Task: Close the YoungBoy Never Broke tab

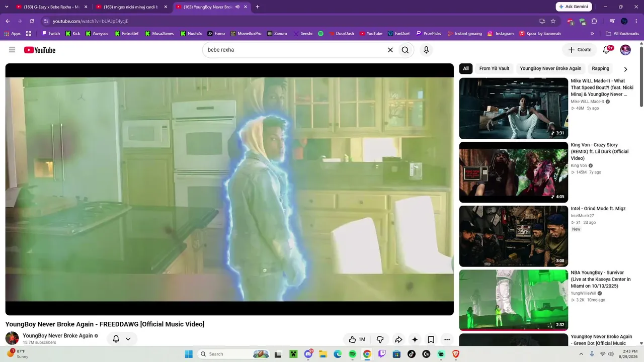Action: (246, 7)
